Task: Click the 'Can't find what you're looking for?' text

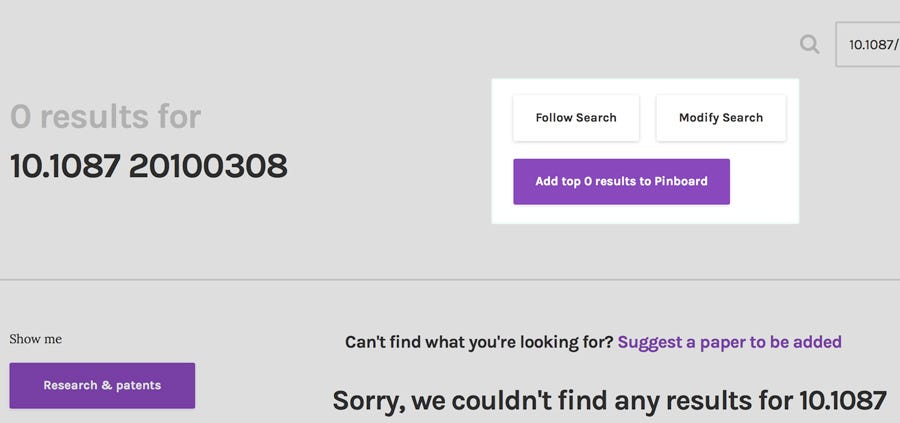Action: pos(479,342)
